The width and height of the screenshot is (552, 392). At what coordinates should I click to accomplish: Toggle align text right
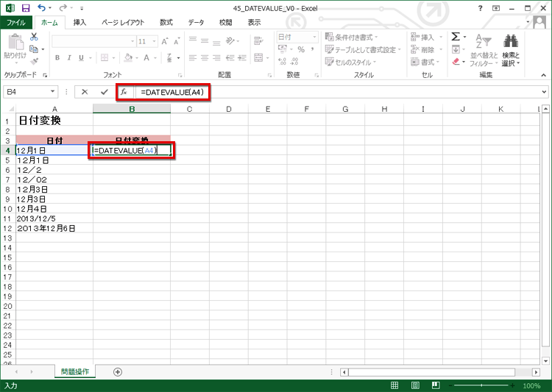pos(216,57)
